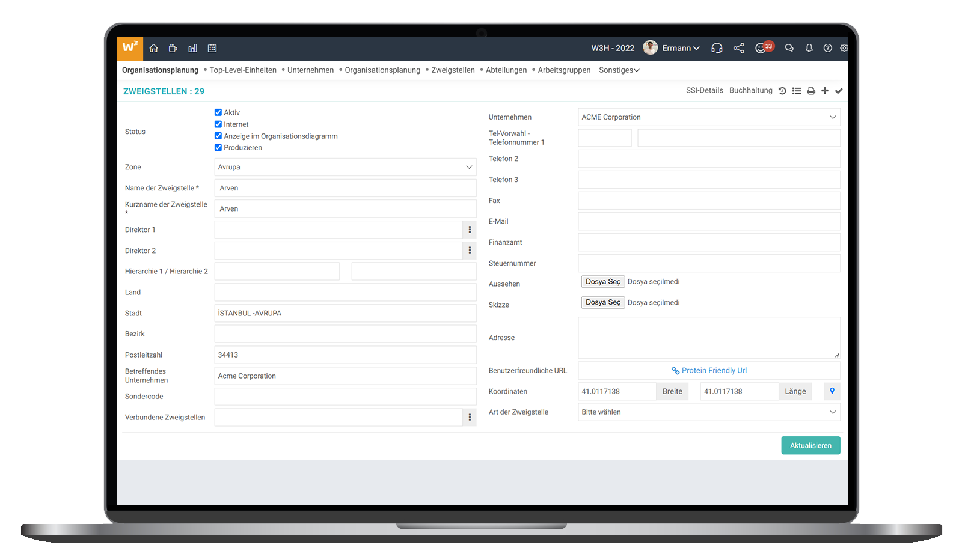Click the Finanzamt input field
The image size is (959, 560).
[x=709, y=242]
